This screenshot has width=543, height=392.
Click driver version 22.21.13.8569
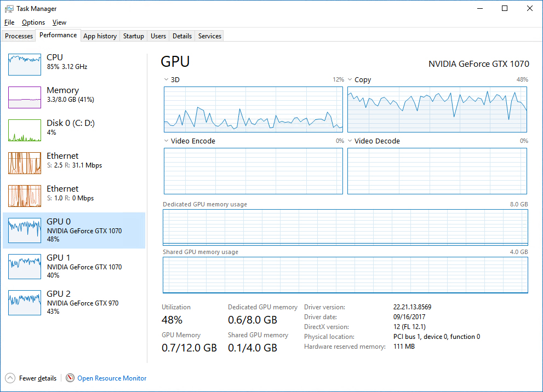[412, 307]
